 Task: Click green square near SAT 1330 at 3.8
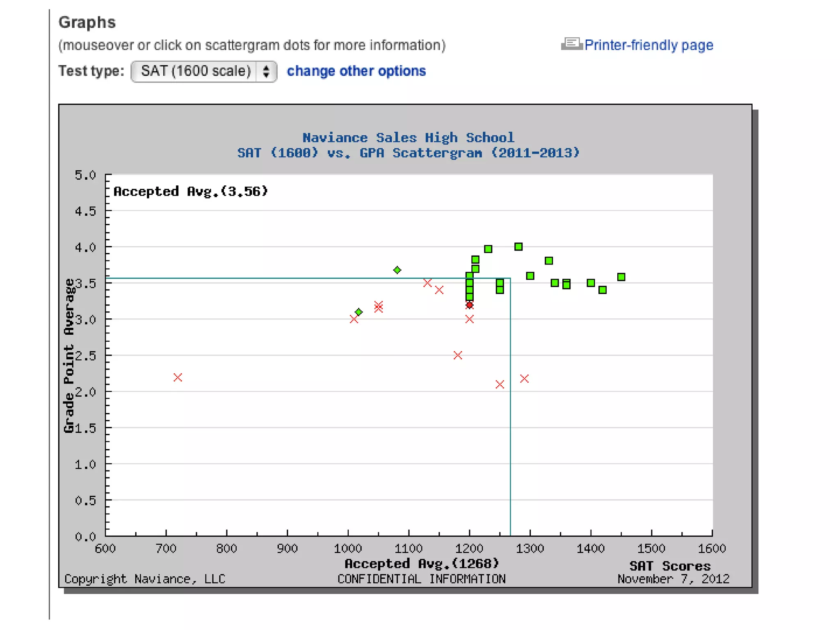pos(549,260)
